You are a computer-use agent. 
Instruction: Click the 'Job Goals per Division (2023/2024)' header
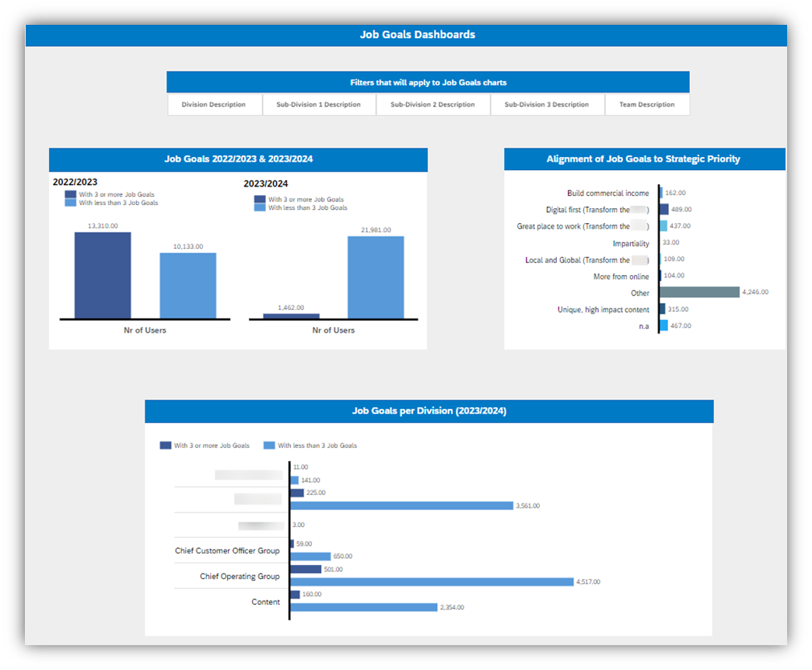[429, 411]
